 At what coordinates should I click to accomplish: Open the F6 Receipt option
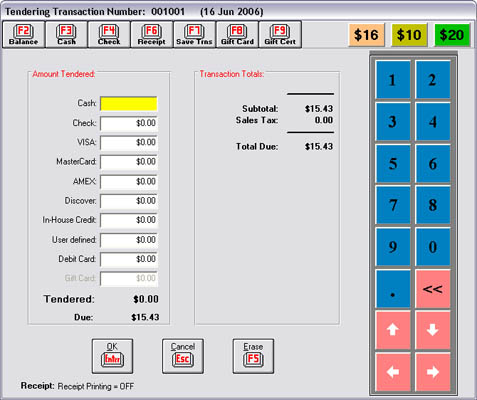pos(152,35)
